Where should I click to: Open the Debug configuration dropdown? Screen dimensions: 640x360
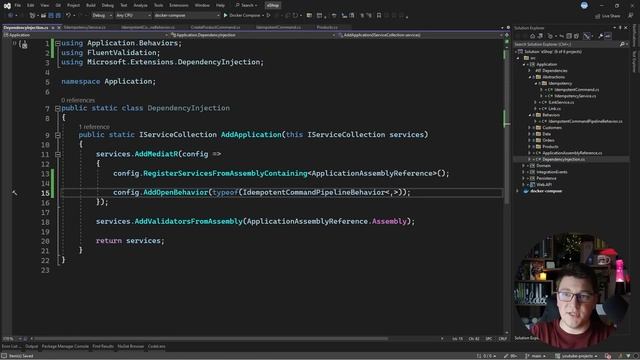(102, 16)
